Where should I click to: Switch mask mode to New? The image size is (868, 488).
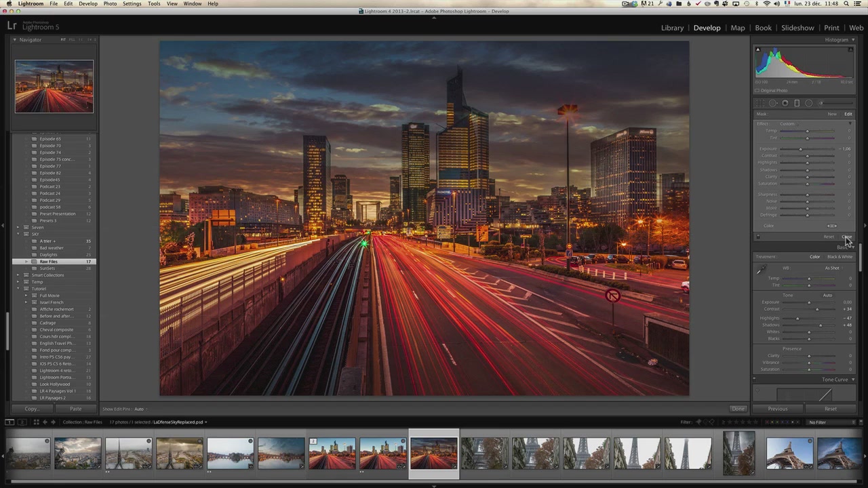pyautogui.click(x=832, y=114)
